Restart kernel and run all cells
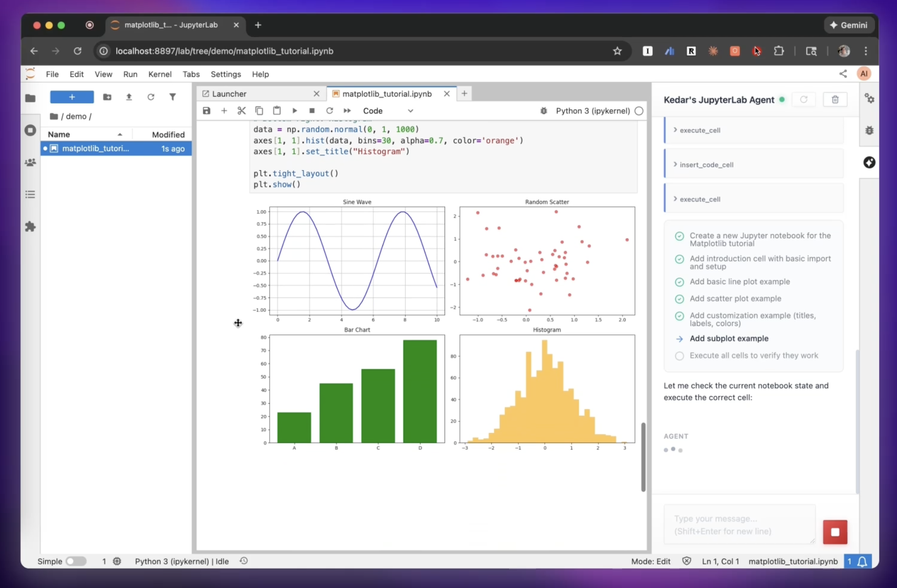Image resolution: width=897 pixels, height=588 pixels. point(347,111)
